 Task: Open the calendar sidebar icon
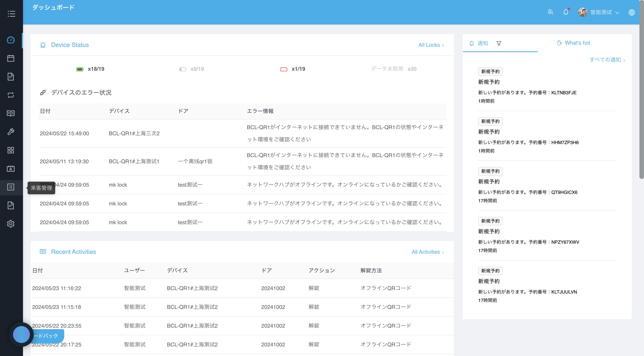point(11,58)
